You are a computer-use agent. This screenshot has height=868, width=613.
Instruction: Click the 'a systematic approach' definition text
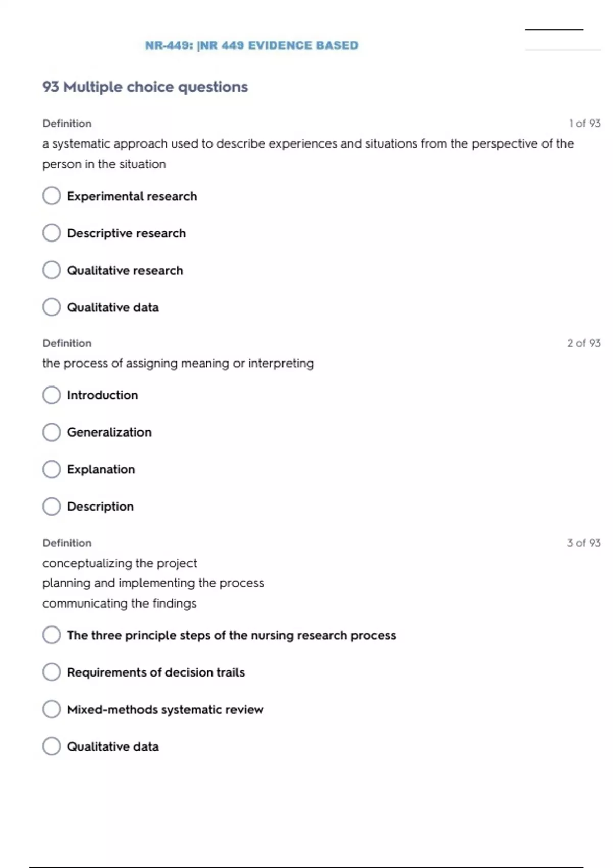(x=308, y=143)
